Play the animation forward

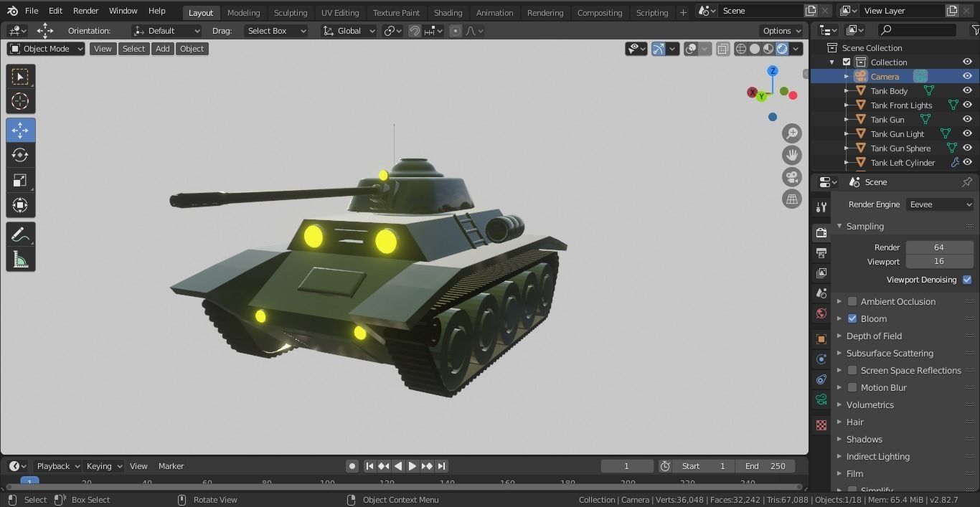413,466
